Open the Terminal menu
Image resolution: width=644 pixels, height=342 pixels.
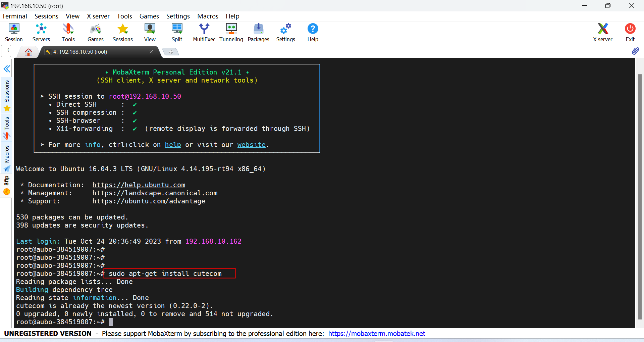click(14, 16)
